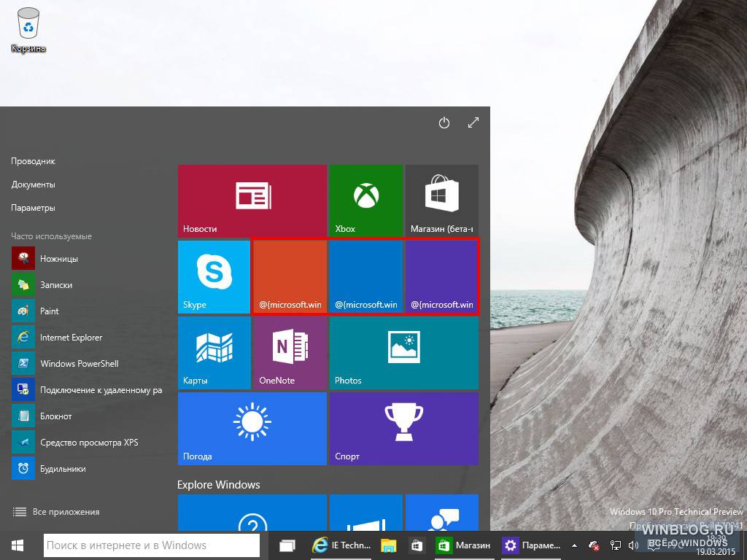Open the Photos tile

pyautogui.click(x=404, y=353)
